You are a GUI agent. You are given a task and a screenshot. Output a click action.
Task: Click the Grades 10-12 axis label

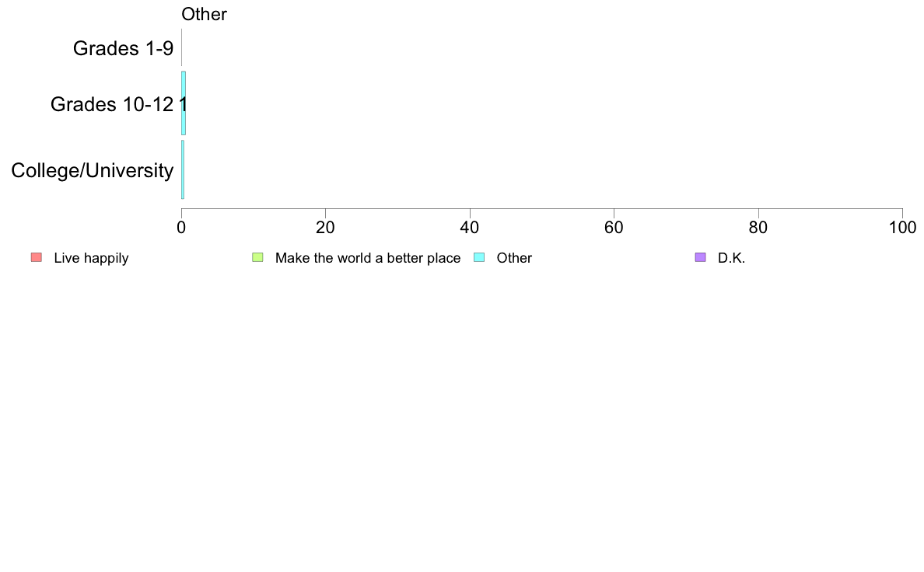112,104
